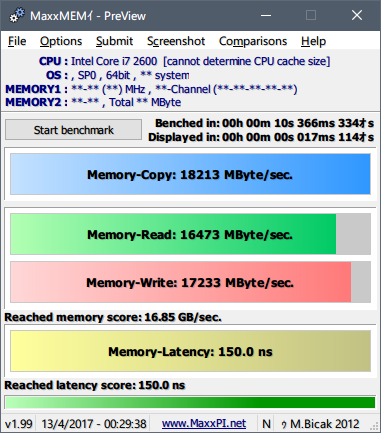The width and height of the screenshot is (381, 433).
Task: Open the Help menu
Action: pyautogui.click(x=313, y=41)
